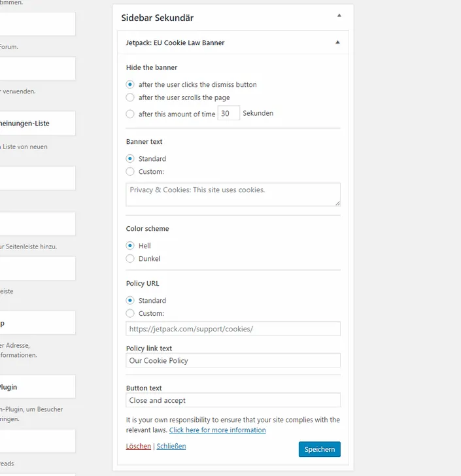Select hide after user clicks dismiss button
This screenshot has width=461, height=476.
tap(130, 84)
